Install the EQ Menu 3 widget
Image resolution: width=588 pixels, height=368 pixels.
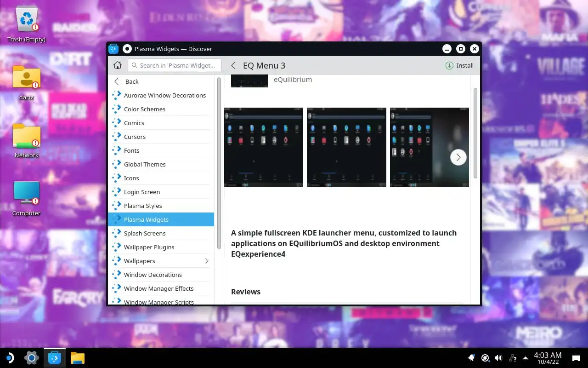pos(459,65)
